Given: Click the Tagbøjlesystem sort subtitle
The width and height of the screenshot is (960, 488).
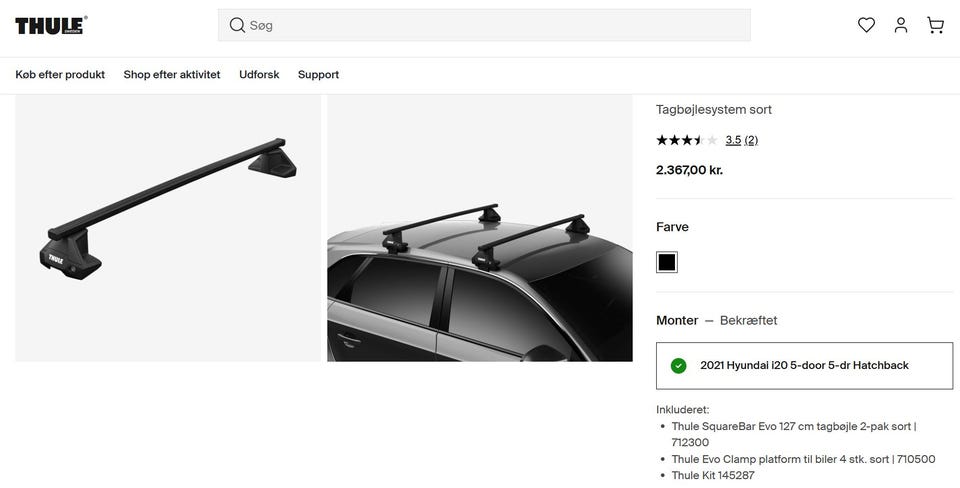Looking at the screenshot, I should point(714,110).
